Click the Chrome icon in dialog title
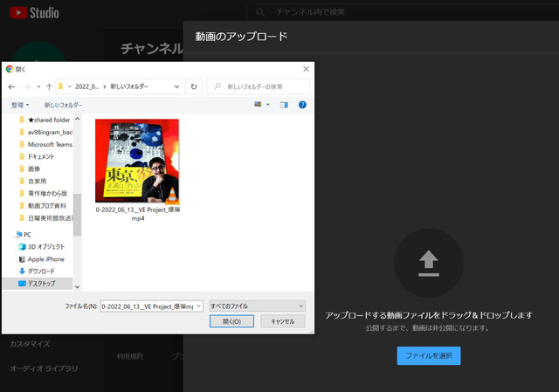The image size is (559, 392). pyautogui.click(x=10, y=69)
